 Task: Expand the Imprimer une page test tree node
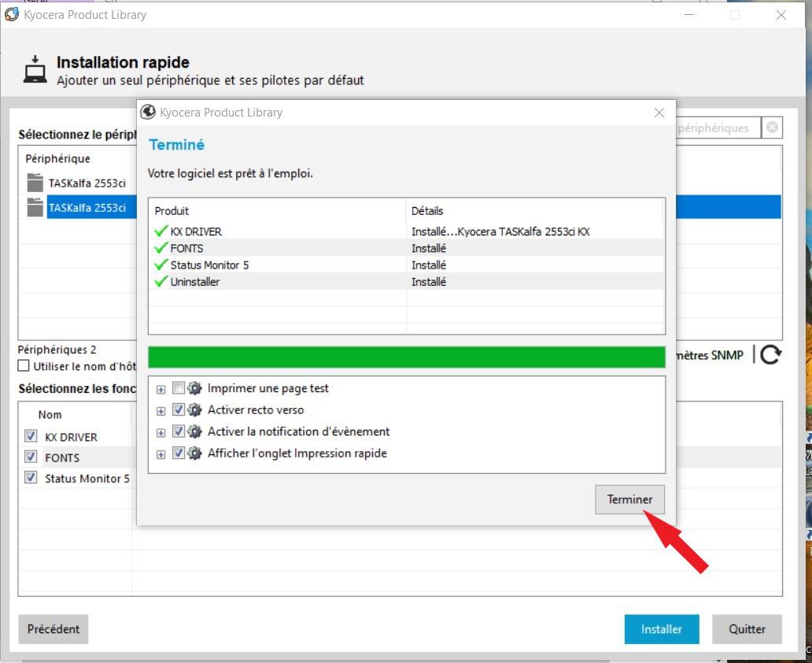click(x=161, y=389)
